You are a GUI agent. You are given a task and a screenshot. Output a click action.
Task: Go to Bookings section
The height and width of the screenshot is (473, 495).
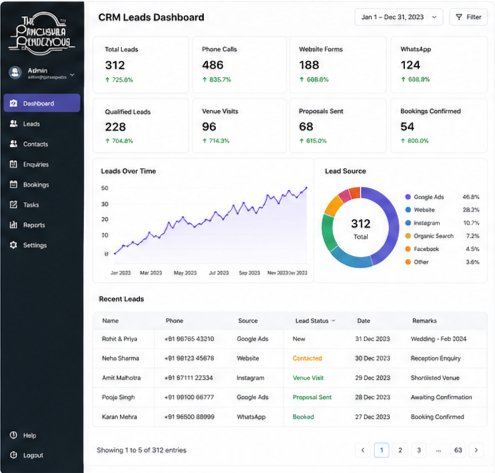pyautogui.click(x=42, y=184)
